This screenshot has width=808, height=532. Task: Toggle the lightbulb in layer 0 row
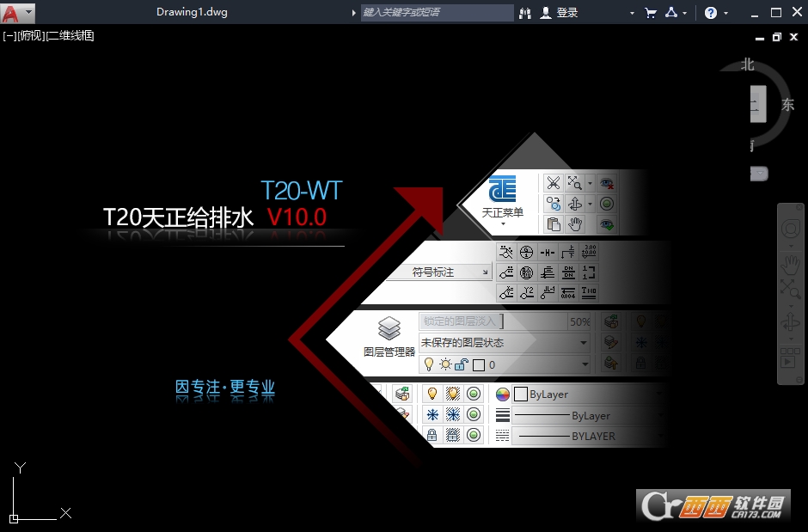pos(429,364)
